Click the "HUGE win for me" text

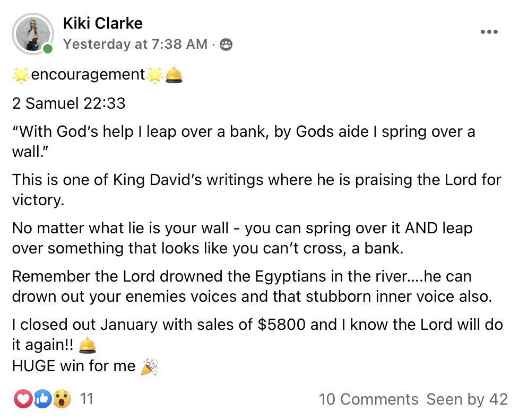click(x=74, y=366)
